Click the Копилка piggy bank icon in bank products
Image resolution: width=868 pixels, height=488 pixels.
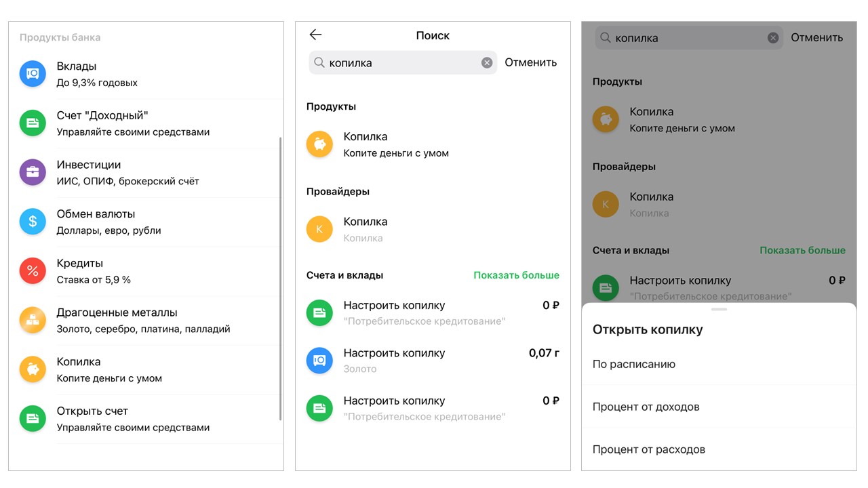(33, 369)
